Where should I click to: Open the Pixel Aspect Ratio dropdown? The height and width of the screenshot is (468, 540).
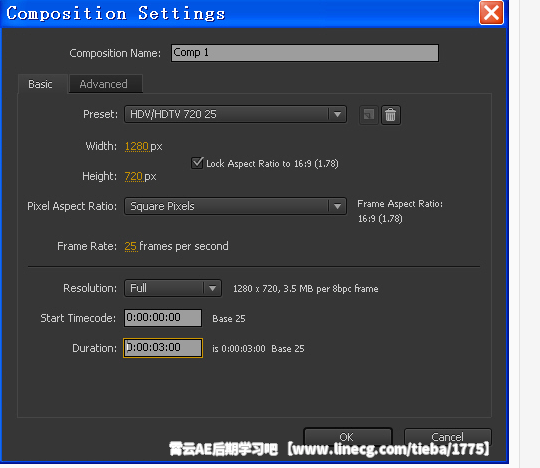click(235, 206)
